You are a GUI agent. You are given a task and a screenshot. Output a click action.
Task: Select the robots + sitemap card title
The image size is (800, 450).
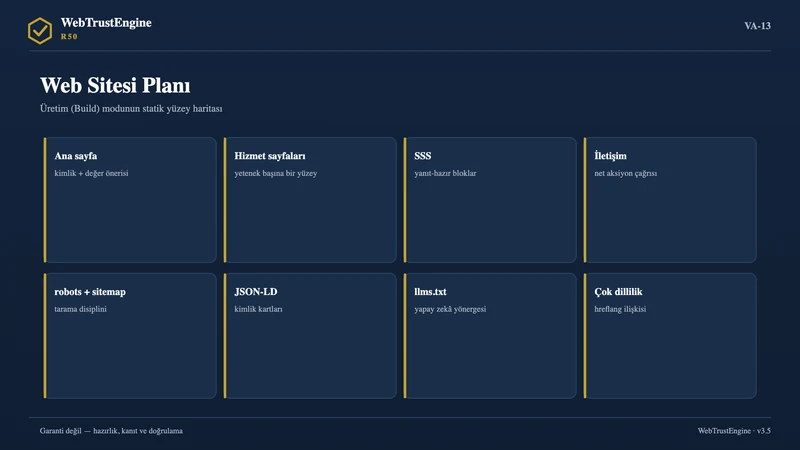tap(90, 292)
